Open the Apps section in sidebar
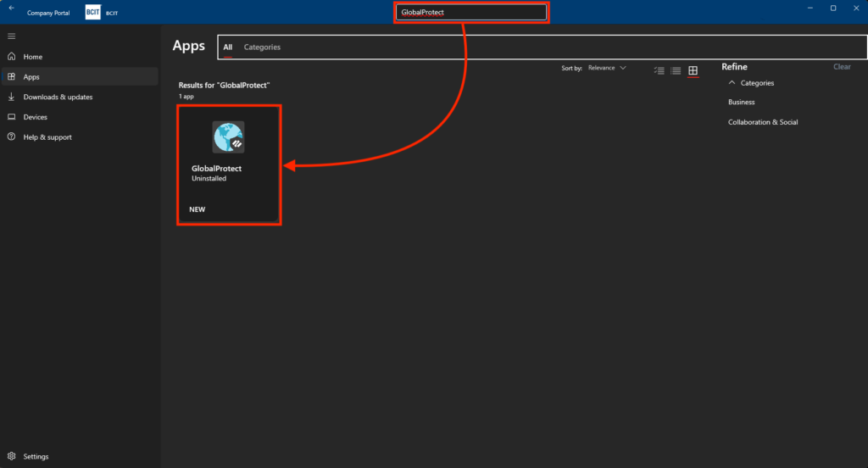 [x=80, y=76]
